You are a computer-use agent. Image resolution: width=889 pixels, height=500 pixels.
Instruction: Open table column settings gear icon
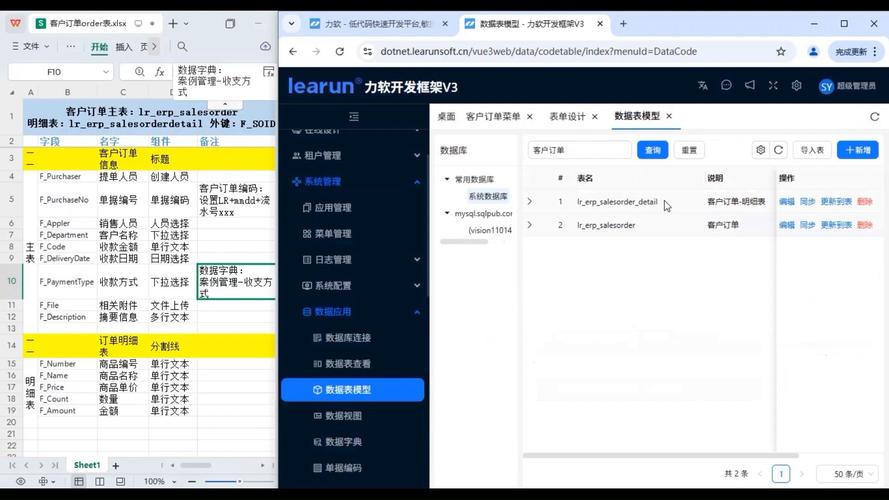[761, 150]
